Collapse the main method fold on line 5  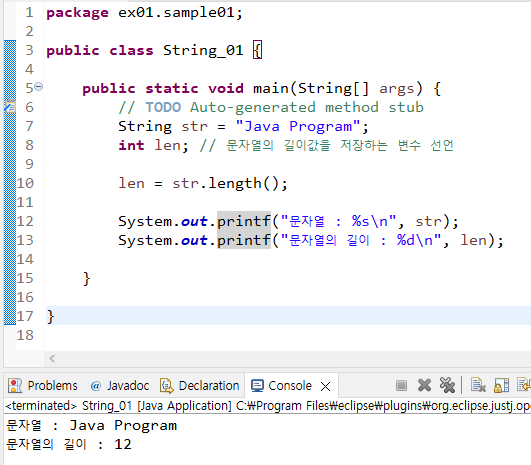39,87
